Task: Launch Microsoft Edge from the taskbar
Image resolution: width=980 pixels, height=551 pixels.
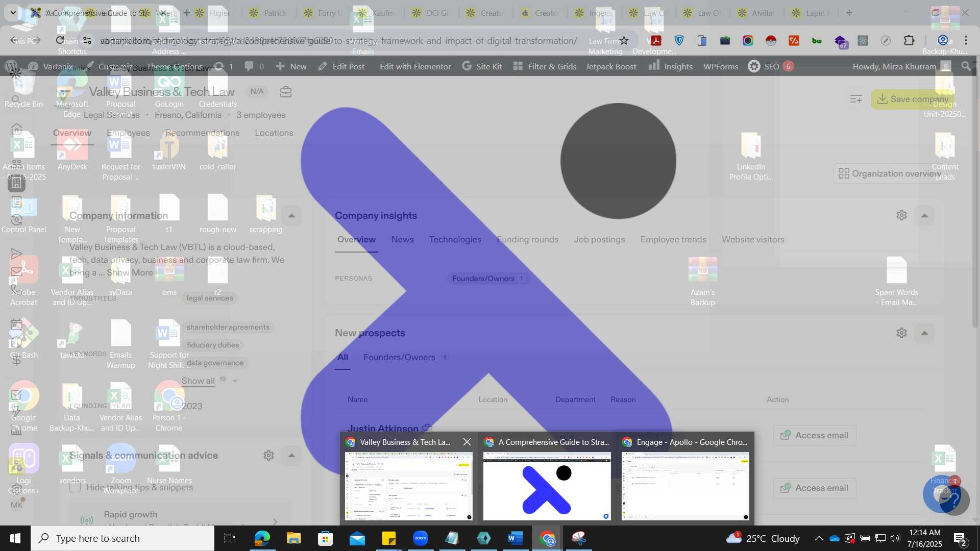Action: click(x=262, y=538)
